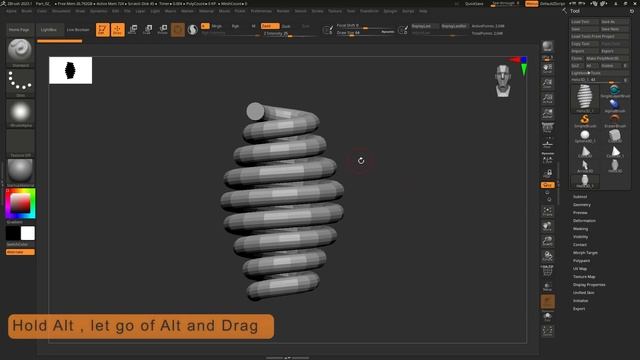Expand the Display Properties section

(589, 284)
